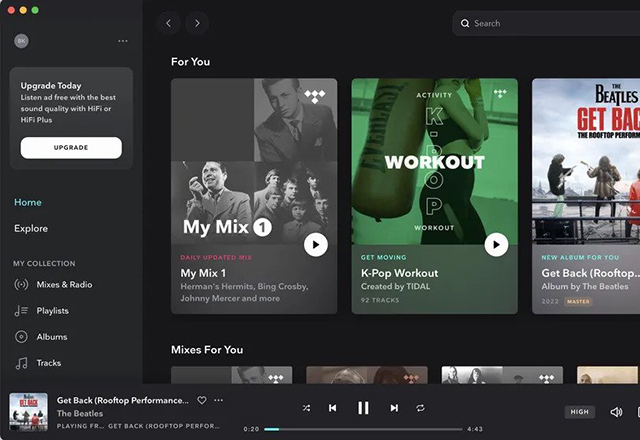Open the second mix thumbnail under Mixes For You
This screenshot has height=440, width=640.
[x=367, y=375]
